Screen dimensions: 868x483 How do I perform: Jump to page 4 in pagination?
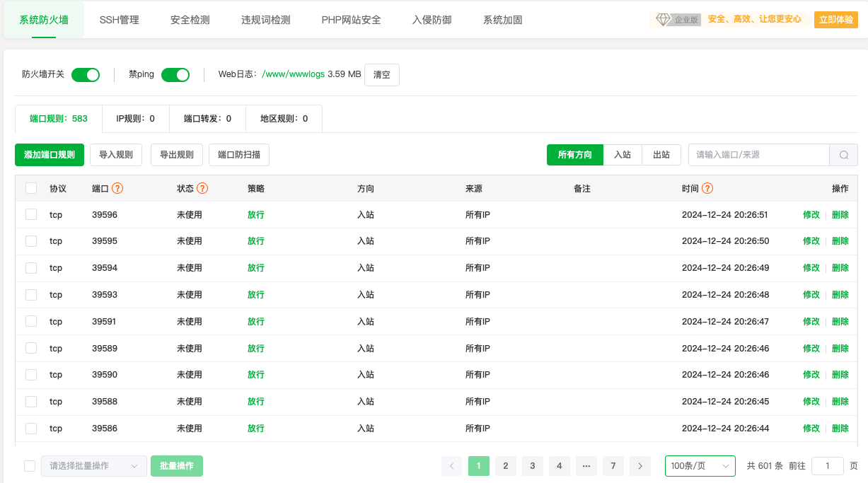(559, 466)
